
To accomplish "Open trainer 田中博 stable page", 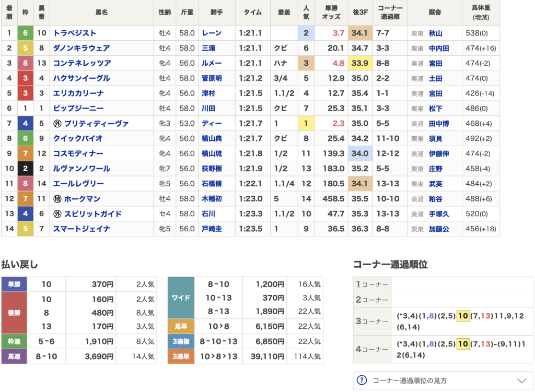I will click(439, 123).
